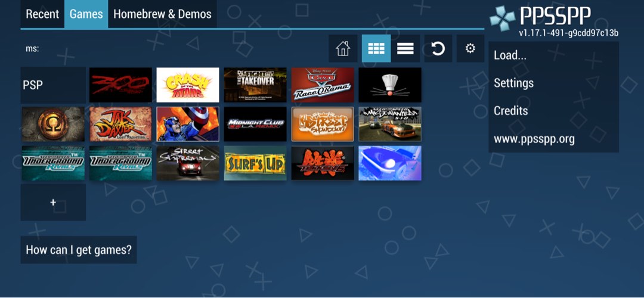Add a folder with the plus tile
Viewport: 644px width, 298px height.
53,203
